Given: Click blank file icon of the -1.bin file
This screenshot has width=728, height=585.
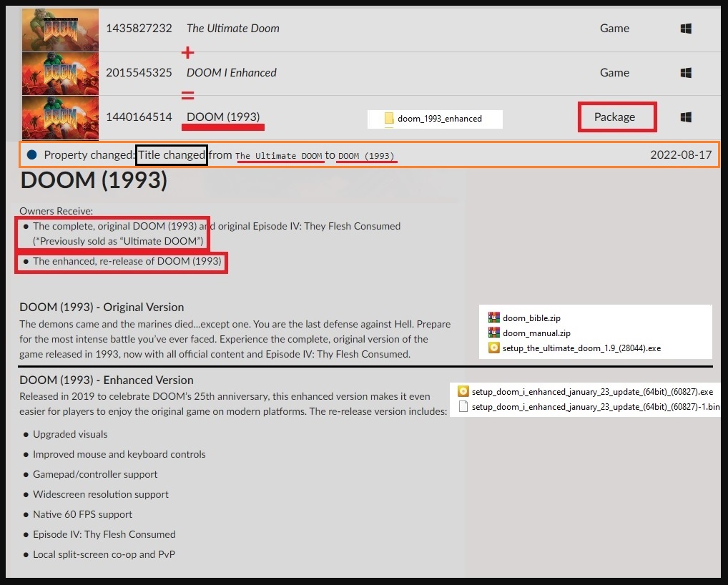Looking at the screenshot, I should point(463,406).
